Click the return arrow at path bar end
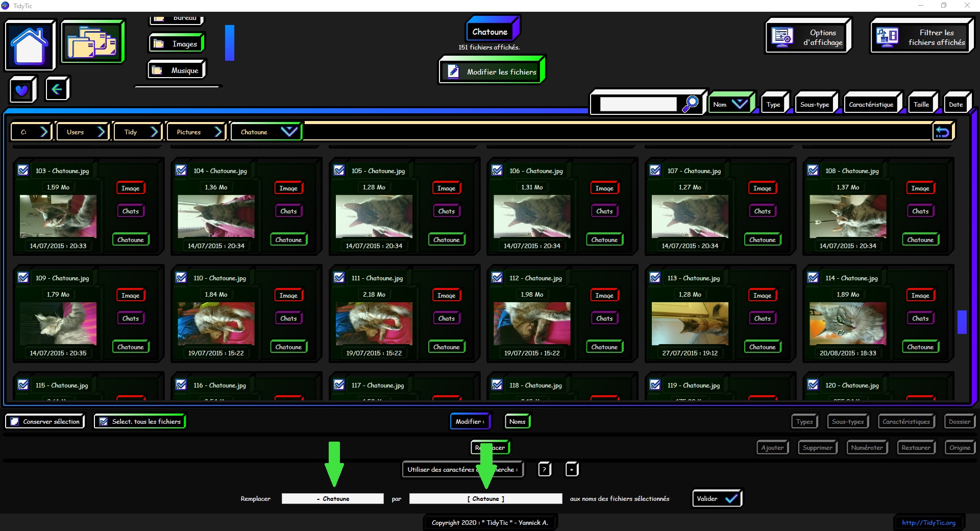Viewport: 980px width, 531px height. (942, 132)
